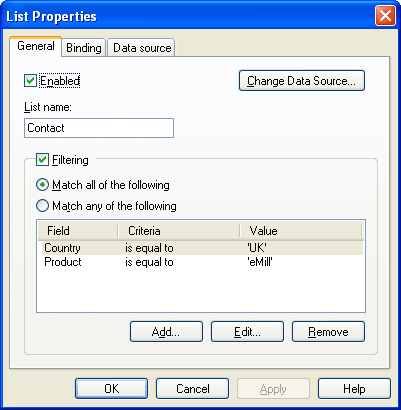Screen dimensions: 401x410
Task: Select Match any of the following
Action: (42, 206)
